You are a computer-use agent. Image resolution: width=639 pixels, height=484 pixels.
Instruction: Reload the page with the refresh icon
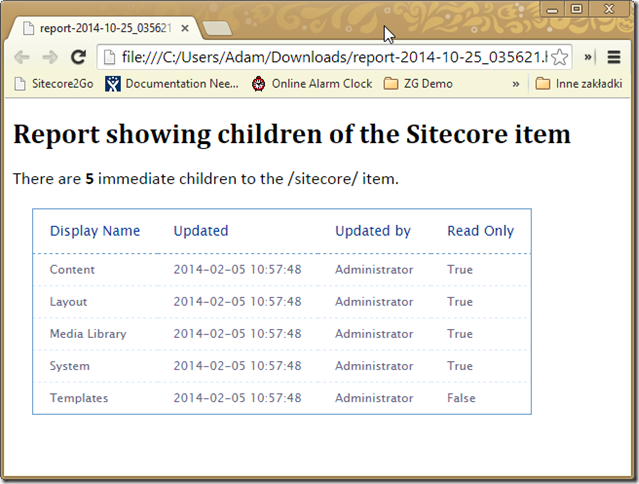pyautogui.click(x=77, y=57)
